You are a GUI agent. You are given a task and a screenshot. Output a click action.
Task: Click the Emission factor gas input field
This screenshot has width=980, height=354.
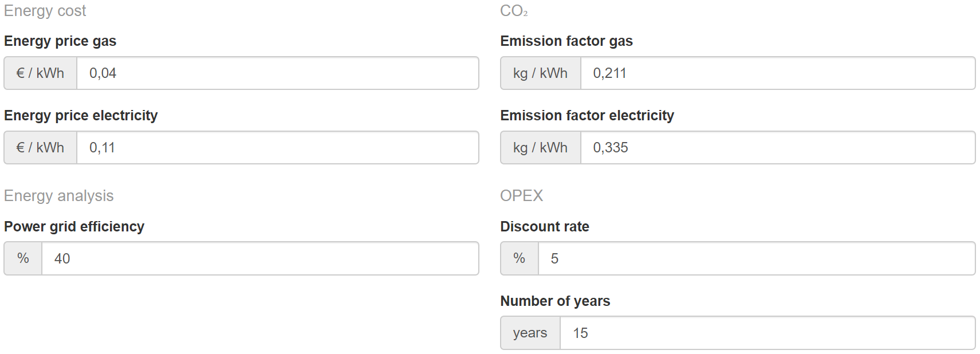coord(777,73)
